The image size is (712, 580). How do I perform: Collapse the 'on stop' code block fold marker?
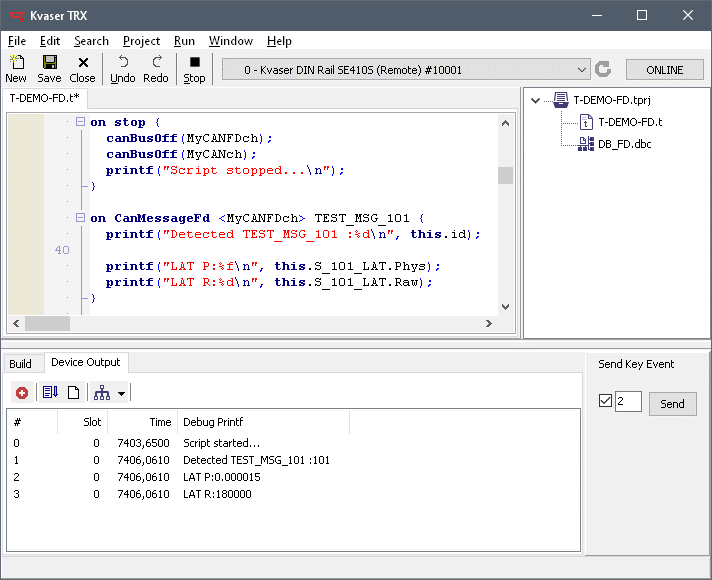tap(80, 122)
